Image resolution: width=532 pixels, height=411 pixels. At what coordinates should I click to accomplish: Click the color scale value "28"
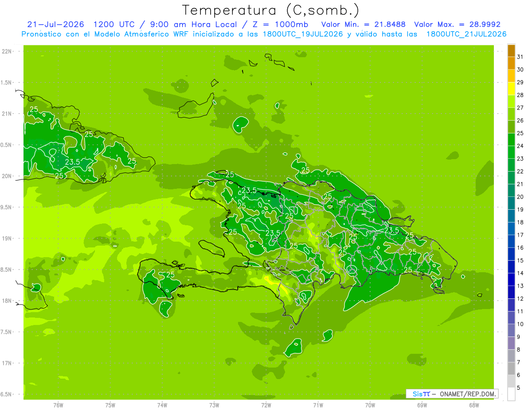click(520, 95)
